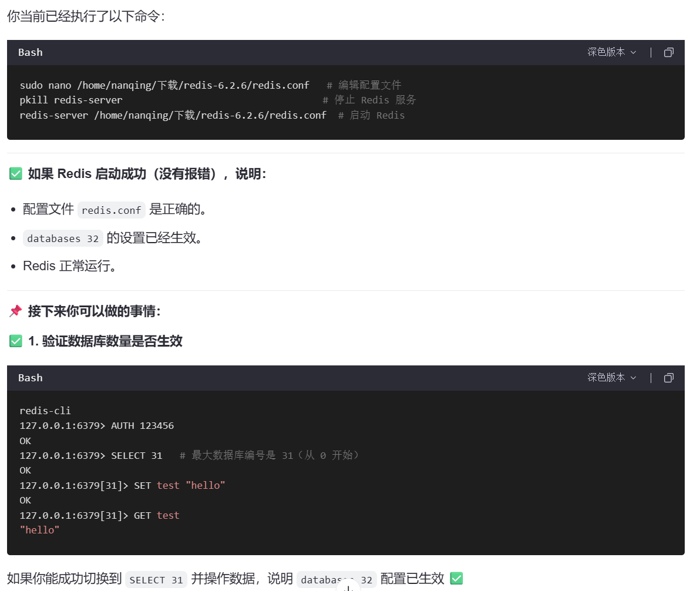Click the heading '1. 验证数据库数量是否生效'
This screenshot has width=700, height=591.
tap(105, 341)
